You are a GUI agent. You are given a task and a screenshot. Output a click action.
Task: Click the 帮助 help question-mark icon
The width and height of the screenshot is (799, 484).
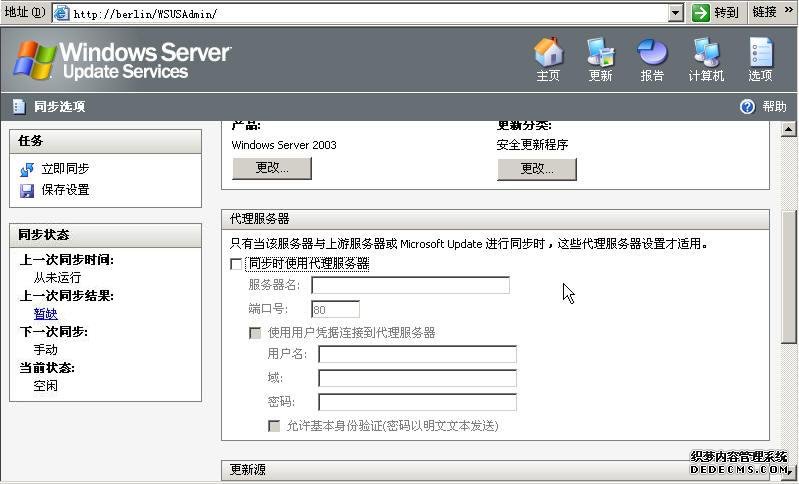click(747, 106)
